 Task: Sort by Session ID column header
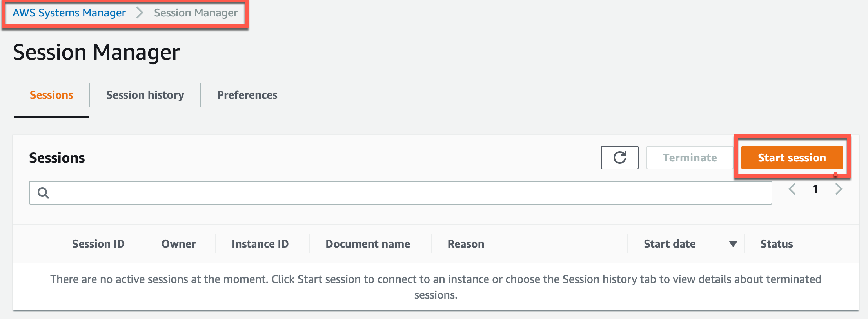click(x=98, y=244)
